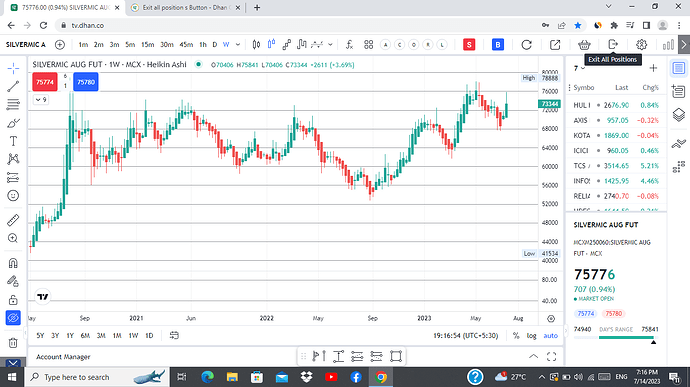Screen dimensions: 690x387
Task: Select the 1h timeframe
Action: 203,44
